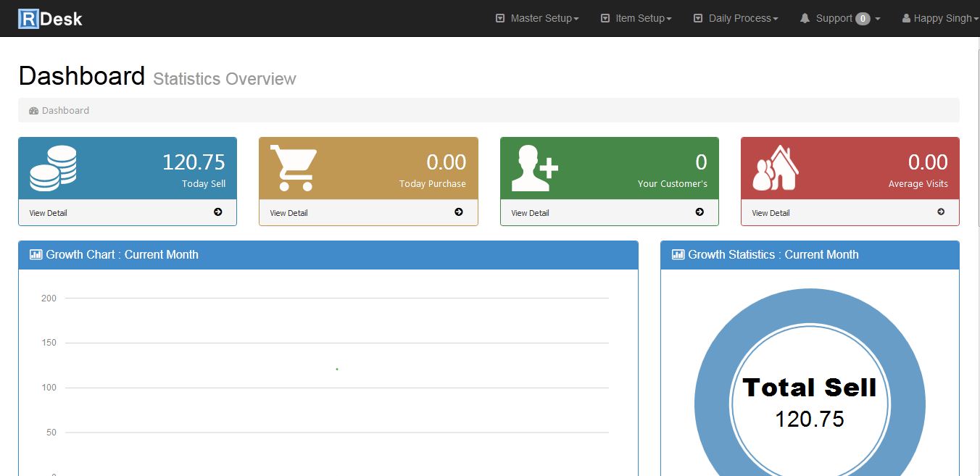Click the Today Purchase label

tap(433, 184)
